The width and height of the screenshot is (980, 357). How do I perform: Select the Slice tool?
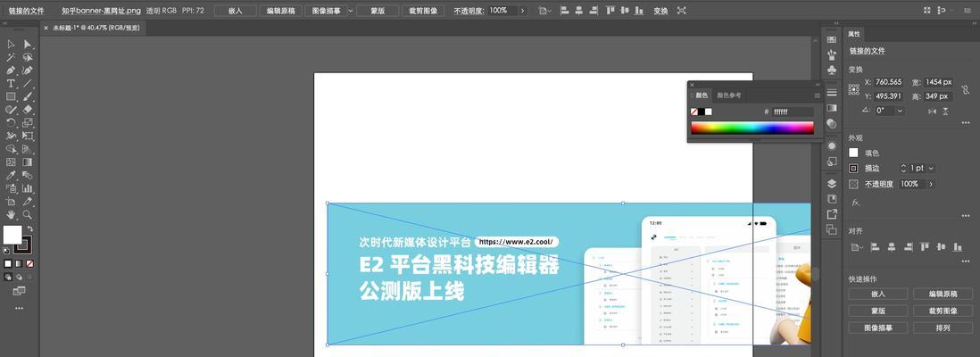click(28, 202)
